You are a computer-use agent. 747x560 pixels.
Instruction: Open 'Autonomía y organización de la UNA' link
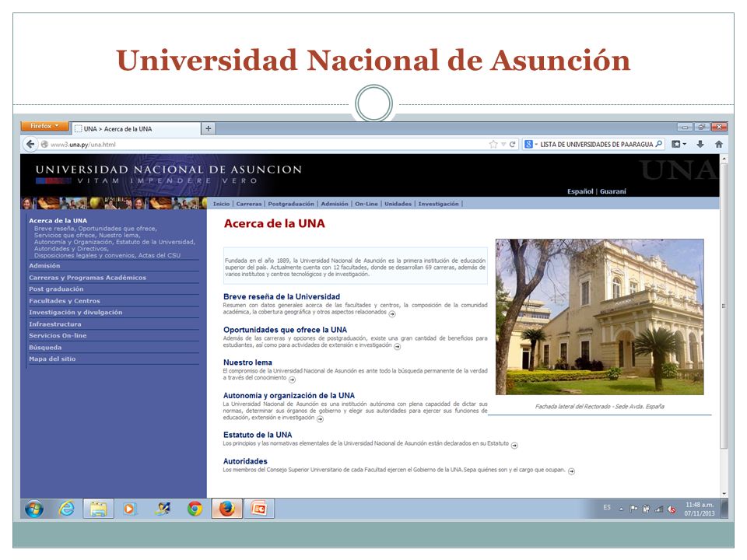[x=289, y=395]
